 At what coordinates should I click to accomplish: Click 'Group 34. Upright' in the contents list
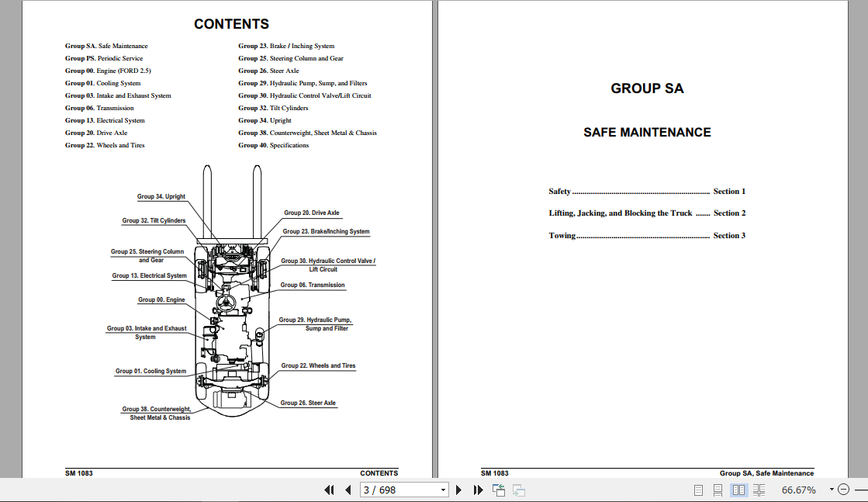pyautogui.click(x=265, y=120)
